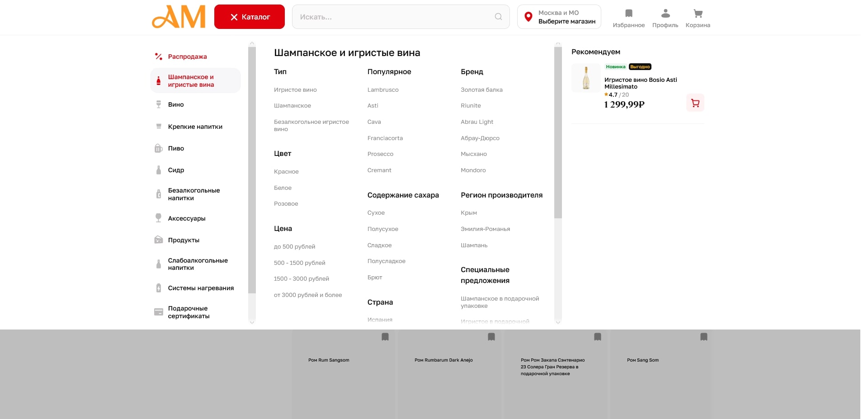Screen dimensions: 868x419
Task: Choose the Prosecco link
Action: click(380, 154)
